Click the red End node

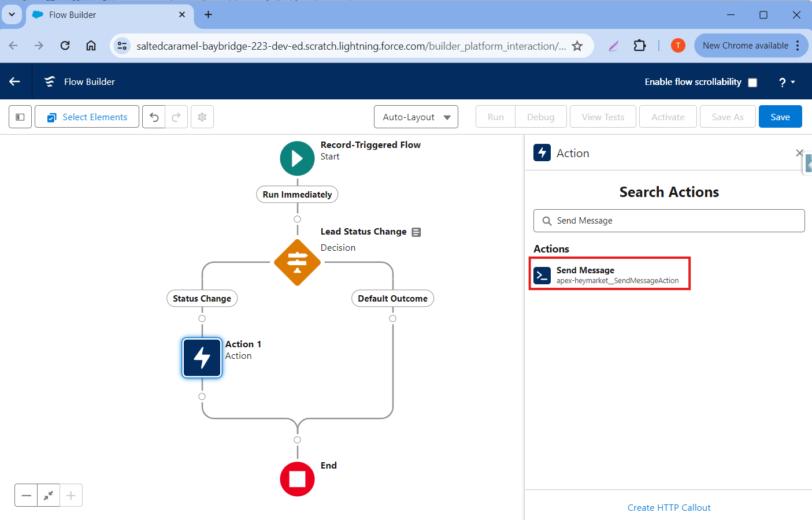click(297, 479)
